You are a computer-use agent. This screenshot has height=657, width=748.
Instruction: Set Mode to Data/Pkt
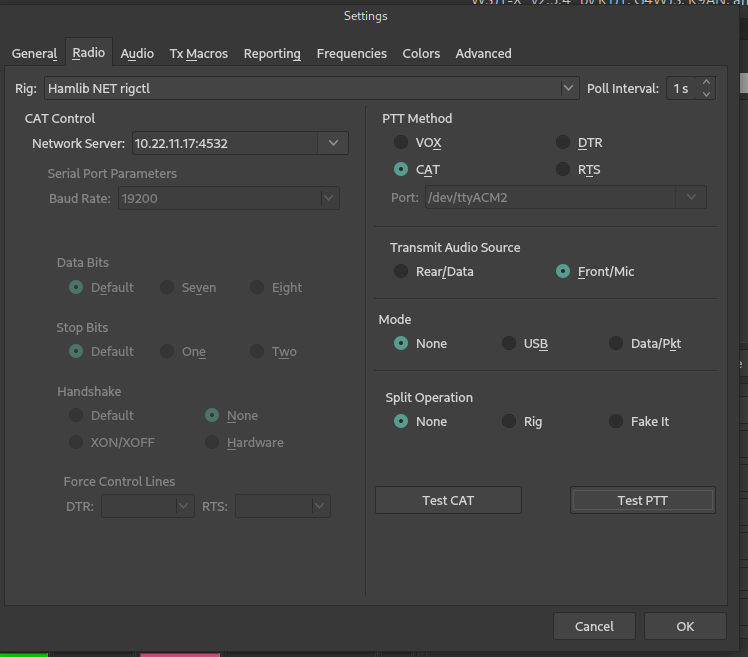point(645,343)
